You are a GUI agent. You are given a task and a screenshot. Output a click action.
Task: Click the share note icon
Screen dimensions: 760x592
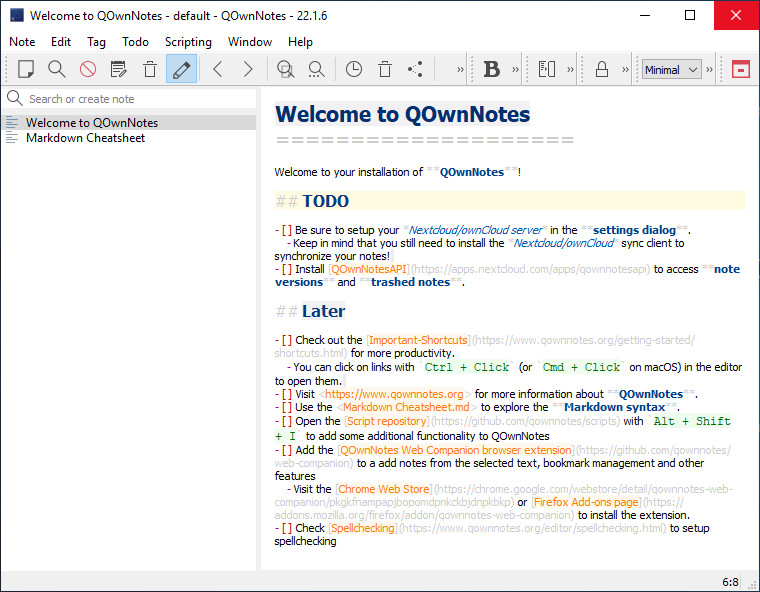416,70
